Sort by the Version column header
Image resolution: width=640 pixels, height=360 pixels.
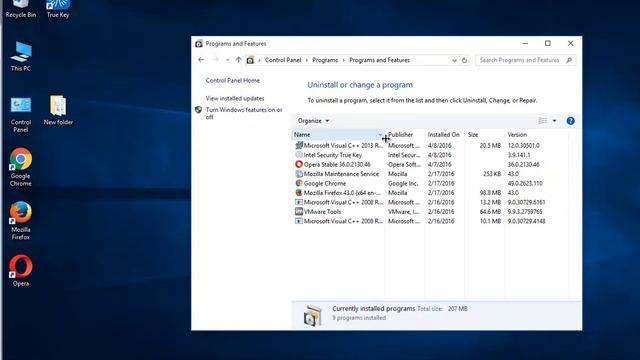click(x=536, y=135)
